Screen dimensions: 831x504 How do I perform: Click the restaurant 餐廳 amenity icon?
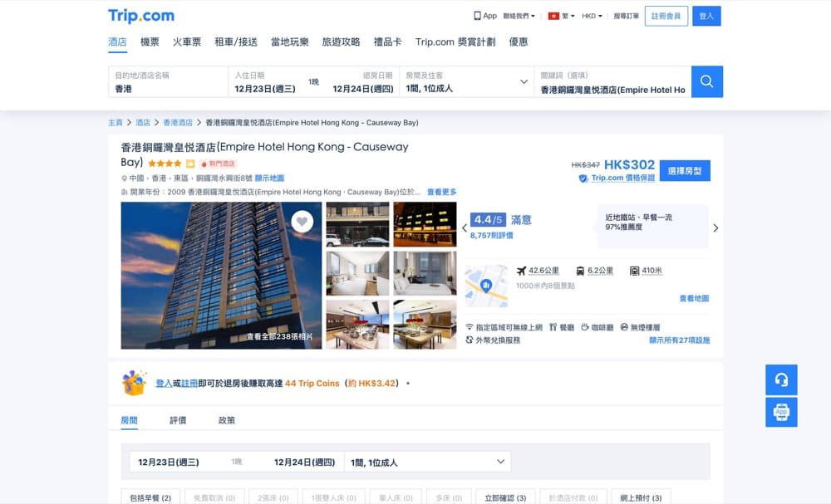(553, 327)
